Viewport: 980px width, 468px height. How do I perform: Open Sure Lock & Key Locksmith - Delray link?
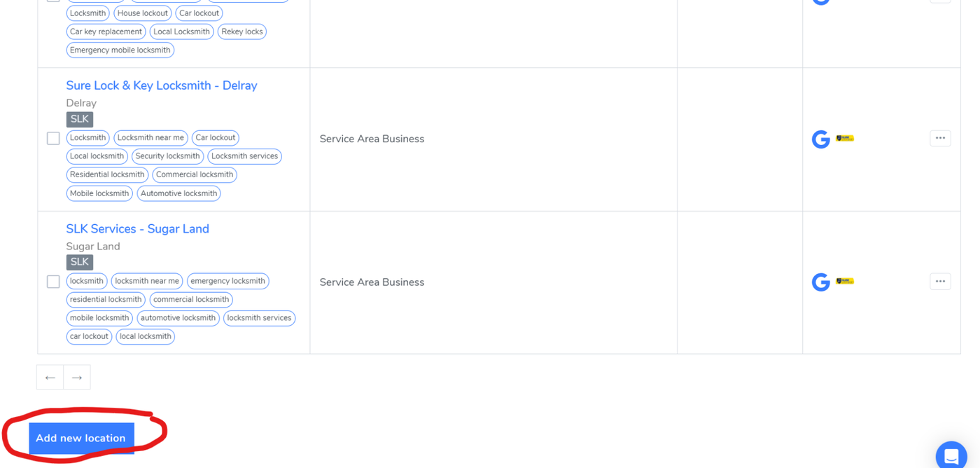[162, 85]
